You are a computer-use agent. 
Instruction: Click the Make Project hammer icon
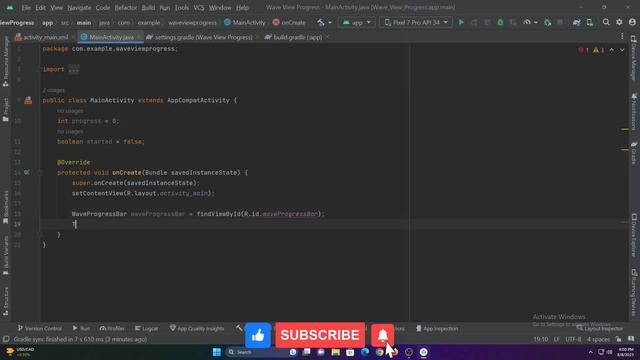tap(321, 22)
